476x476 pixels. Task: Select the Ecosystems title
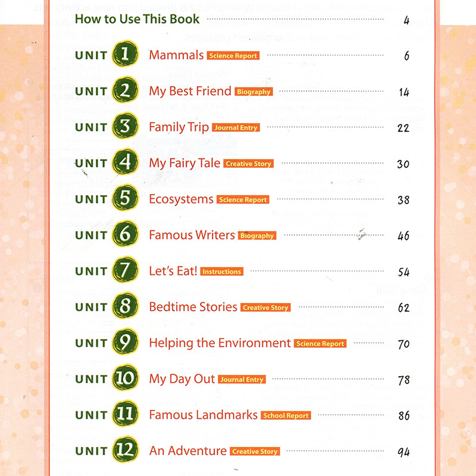pyautogui.click(x=181, y=199)
